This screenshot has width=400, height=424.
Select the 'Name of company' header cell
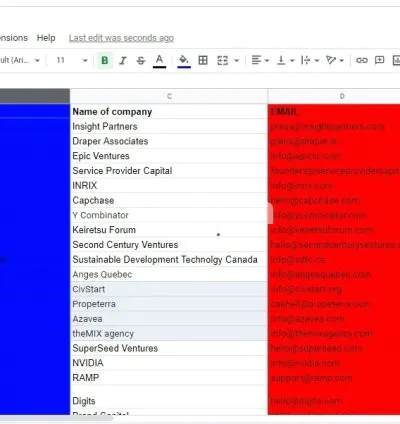(169, 112)
